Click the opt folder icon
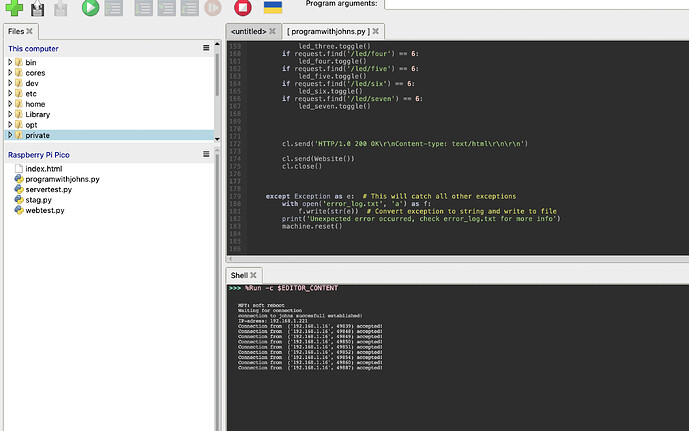This screenshot has width=689, height=431. point(18,125)
